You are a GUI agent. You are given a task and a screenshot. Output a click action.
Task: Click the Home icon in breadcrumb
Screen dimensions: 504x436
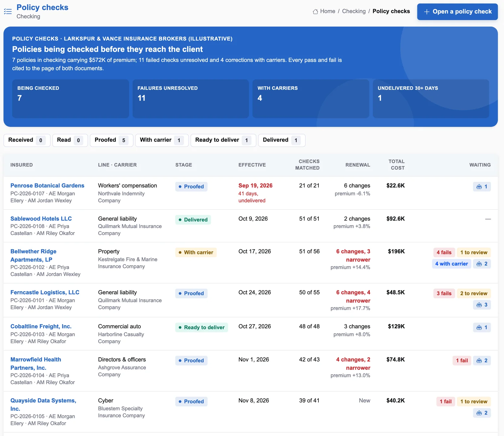(315, 11)
